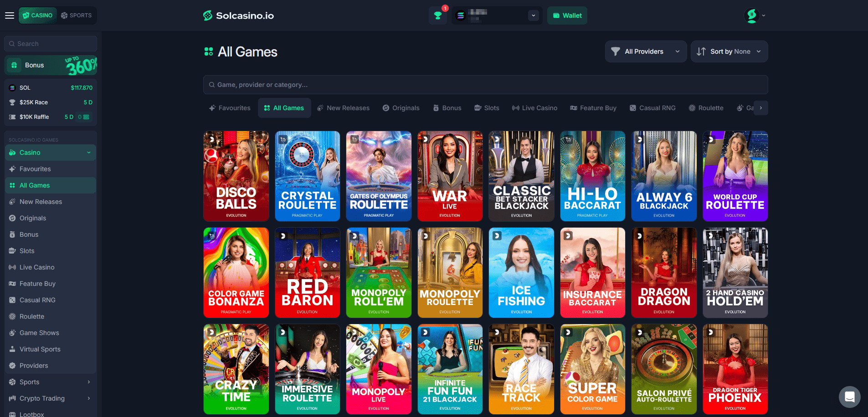Viewport: 868px width, 417px height.
Task: Click the Casual RNG dice icon in sidebar
Action: click(x=12, y=300)
